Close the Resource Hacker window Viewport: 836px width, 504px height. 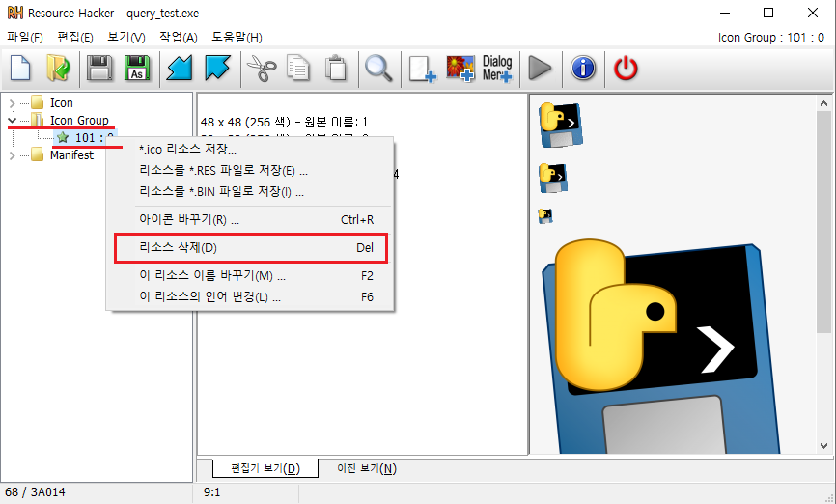(x=813, y=13)
